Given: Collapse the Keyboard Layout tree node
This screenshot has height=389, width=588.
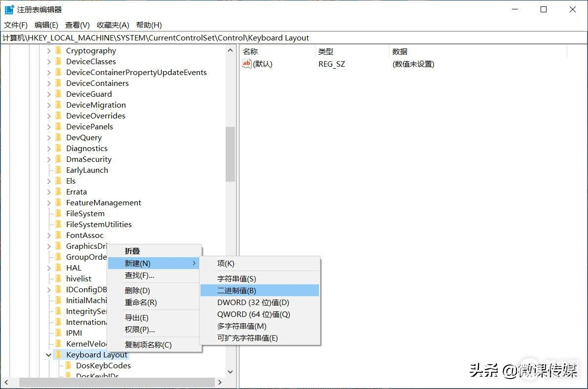Looking at the screenshot, I should tap(48, 355).
